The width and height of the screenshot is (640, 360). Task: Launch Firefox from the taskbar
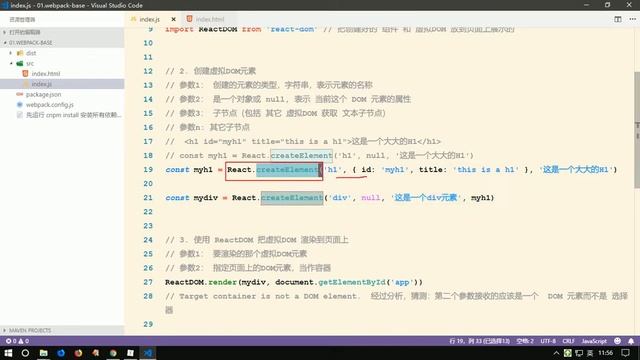78,353
